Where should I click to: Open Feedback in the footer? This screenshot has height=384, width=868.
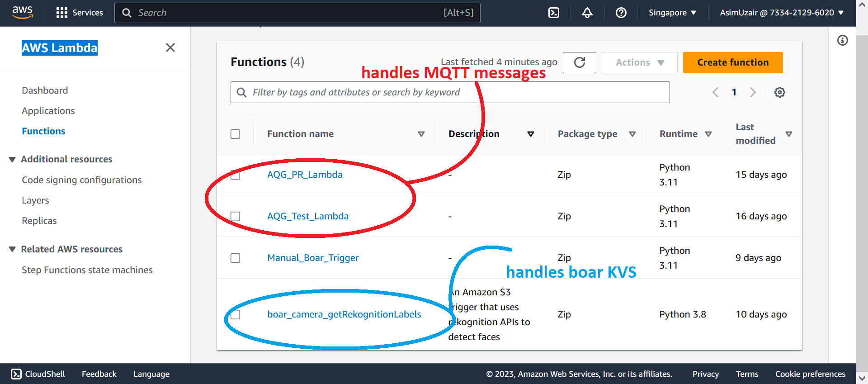(99, 374)
